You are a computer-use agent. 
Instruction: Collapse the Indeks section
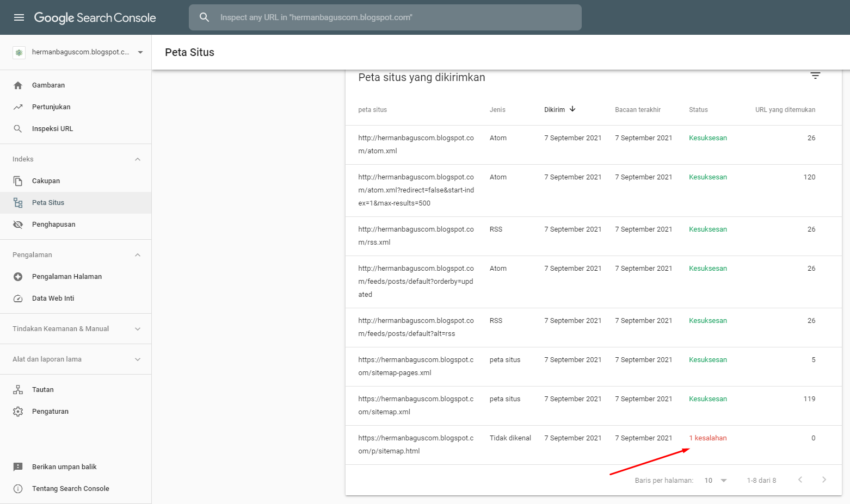pyautogui.click(x=138, y=159)
